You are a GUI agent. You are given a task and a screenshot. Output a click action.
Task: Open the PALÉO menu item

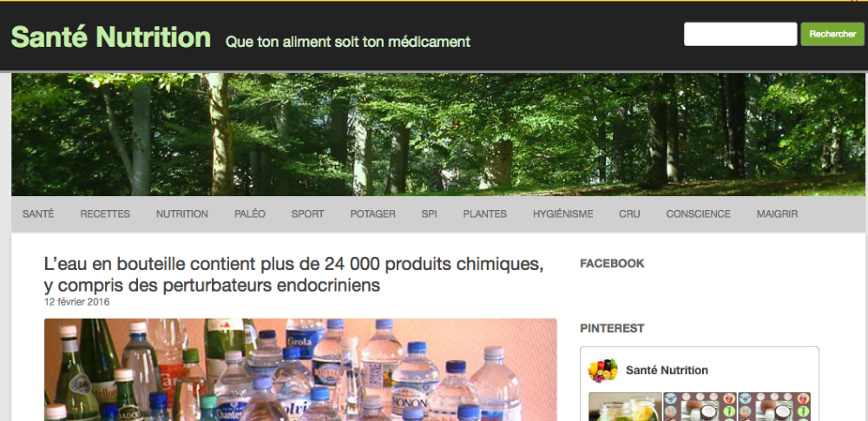250,214
